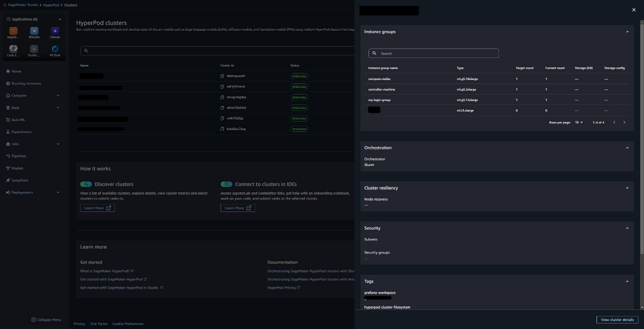
Task: Go to next page of instance groups
Action: (x=624, y=122)
